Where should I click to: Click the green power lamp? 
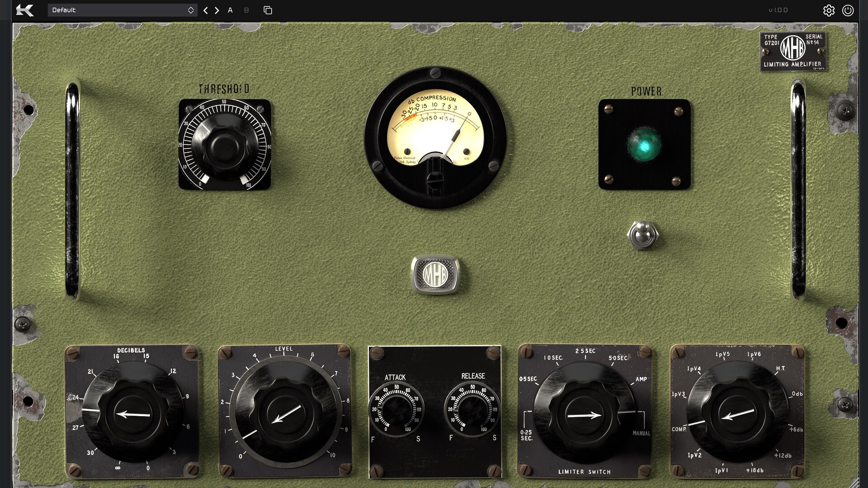click(644, 145)
